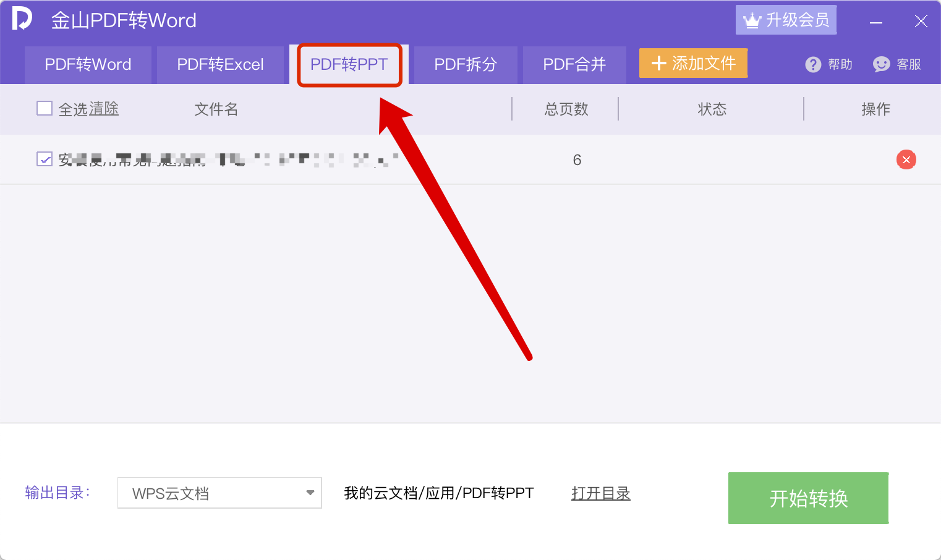Click the customer service smiley icon
The width and height of the screenshot is (941, 560).
881,64
